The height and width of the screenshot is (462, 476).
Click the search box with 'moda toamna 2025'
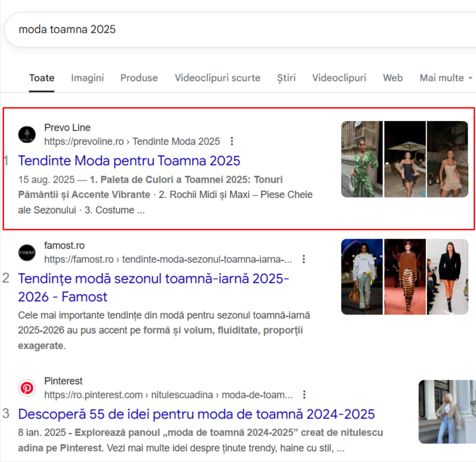pos(240,30)
